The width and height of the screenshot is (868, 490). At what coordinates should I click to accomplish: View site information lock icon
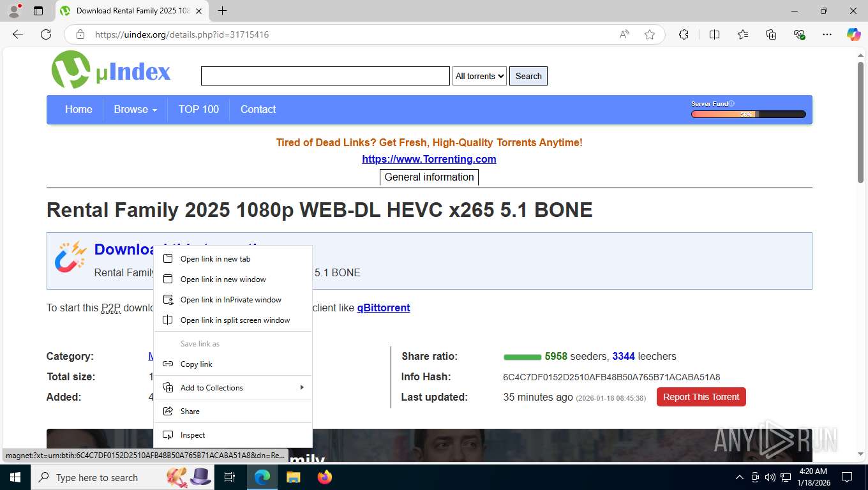tap(80, 34)
